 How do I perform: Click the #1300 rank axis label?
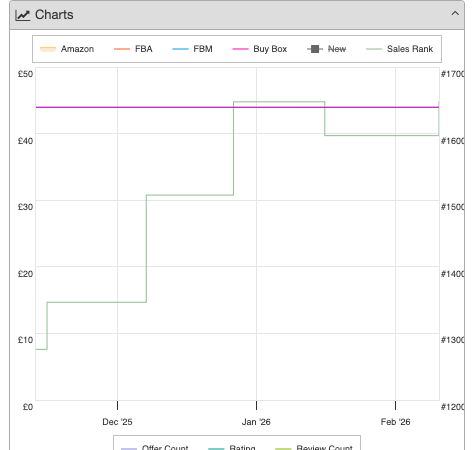pos(452,340)
